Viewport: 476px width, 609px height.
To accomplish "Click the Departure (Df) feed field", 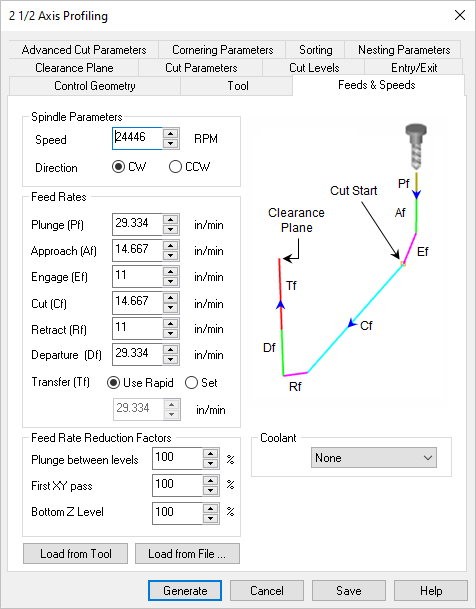I will coord(137,355).
